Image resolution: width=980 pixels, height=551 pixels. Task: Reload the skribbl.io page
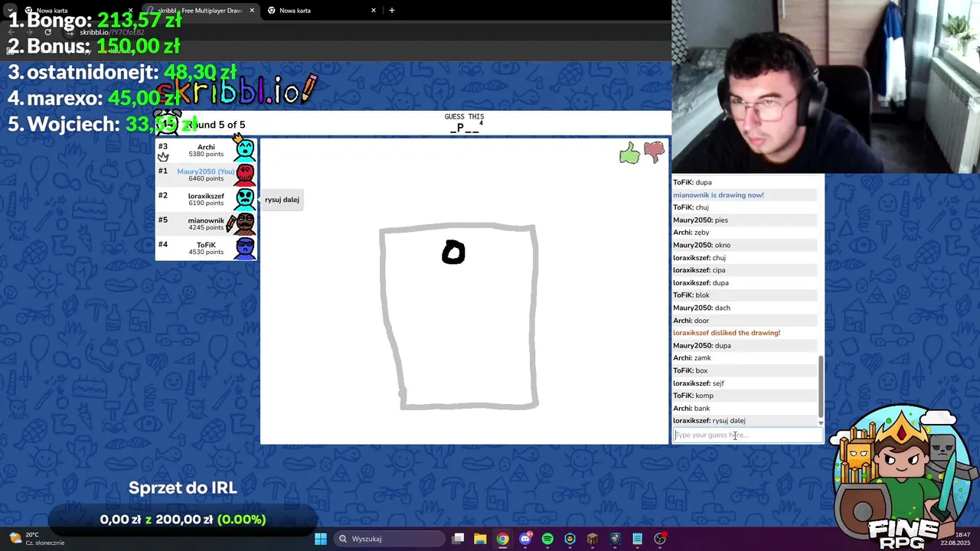coord(47,32)
